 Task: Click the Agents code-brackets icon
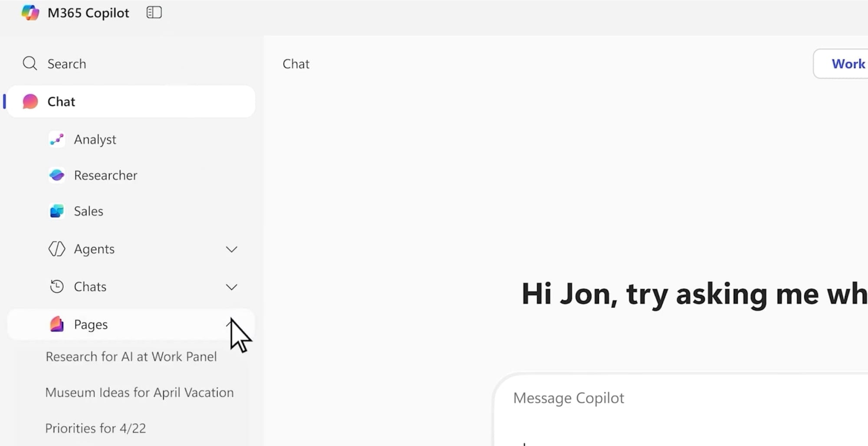click(x=57, y=249)
